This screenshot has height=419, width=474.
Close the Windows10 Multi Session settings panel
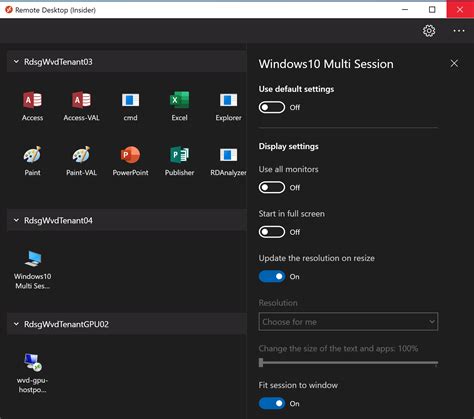[x=454, y=63]
